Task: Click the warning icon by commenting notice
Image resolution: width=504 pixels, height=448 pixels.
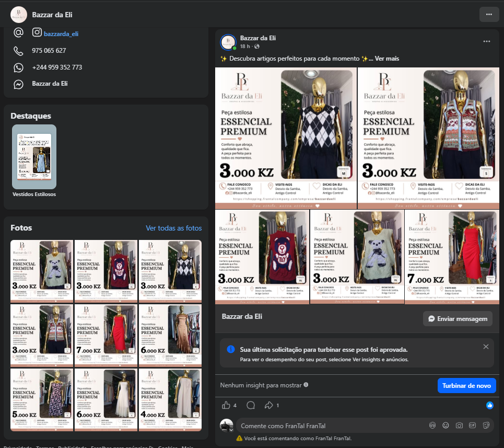Action: (x=239, y=438)
